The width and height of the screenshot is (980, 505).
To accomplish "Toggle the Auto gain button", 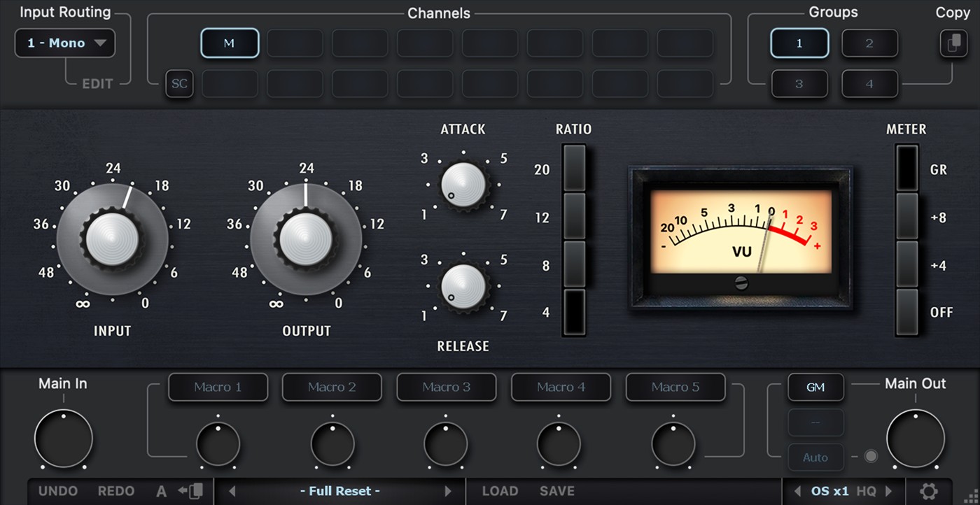I will [x=815, y=457].
